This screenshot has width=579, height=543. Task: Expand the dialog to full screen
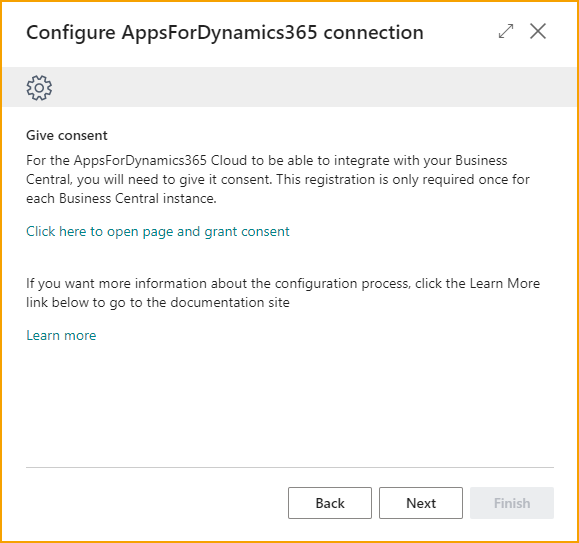click(x=506, y=31)
